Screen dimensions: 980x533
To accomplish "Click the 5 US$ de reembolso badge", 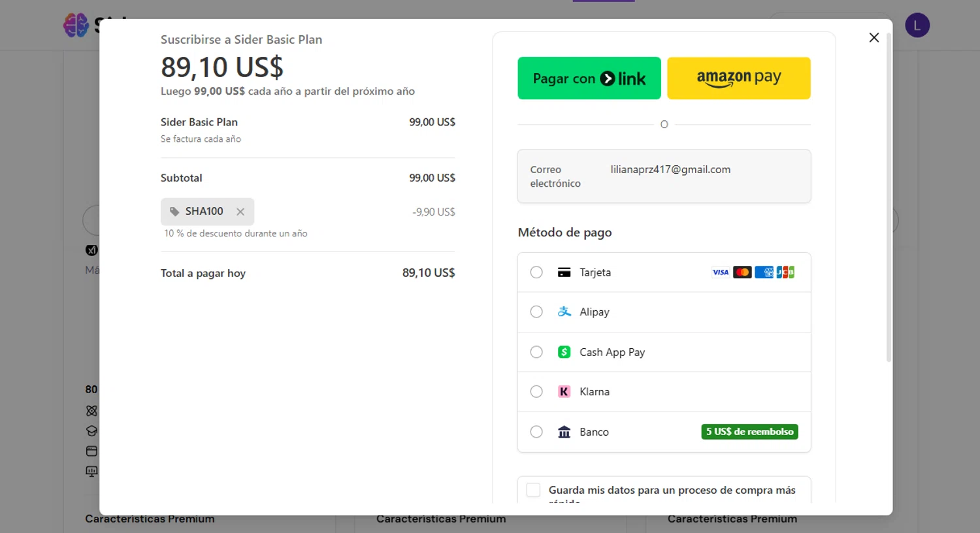I will pyautogui.click(x=750, y=432).
